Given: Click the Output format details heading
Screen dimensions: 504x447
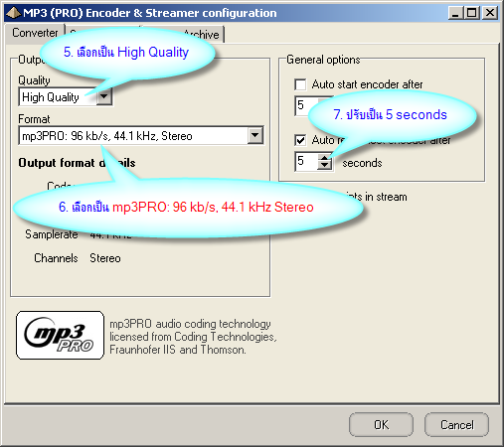Looking at the screenshot, I should click(77, 163).
